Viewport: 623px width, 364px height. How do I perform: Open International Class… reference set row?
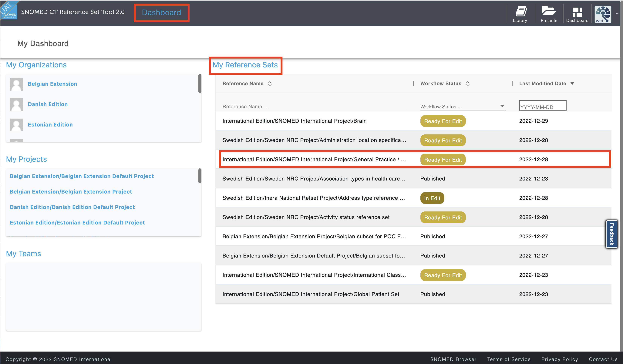(x=413, y=275)
